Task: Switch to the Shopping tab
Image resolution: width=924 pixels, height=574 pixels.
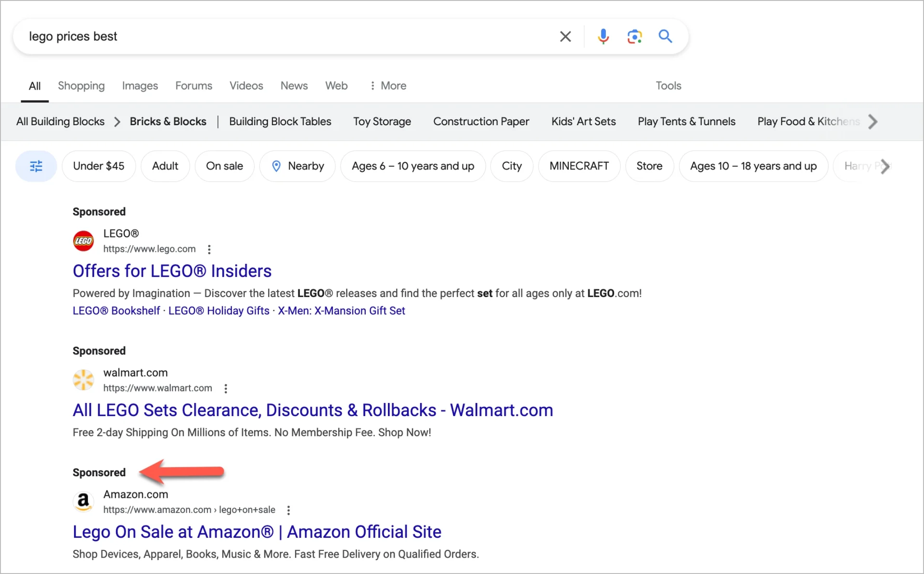Action: point(81,85)
